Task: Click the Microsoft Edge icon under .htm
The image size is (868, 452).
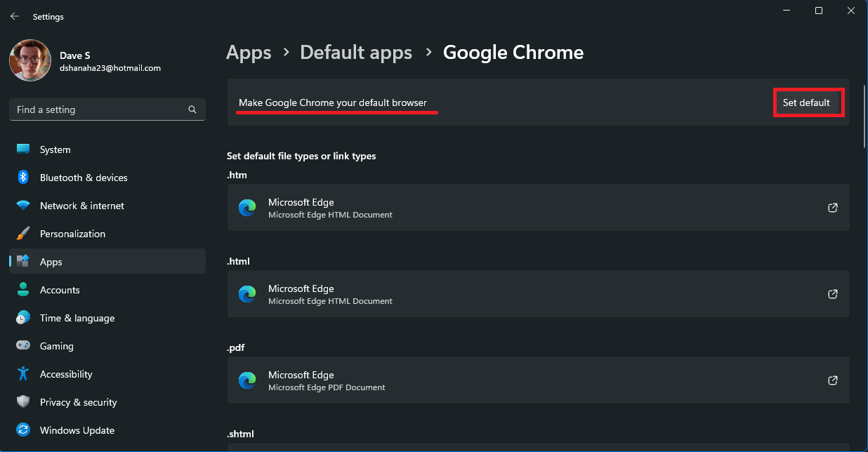Action: (x=247, y=208)
